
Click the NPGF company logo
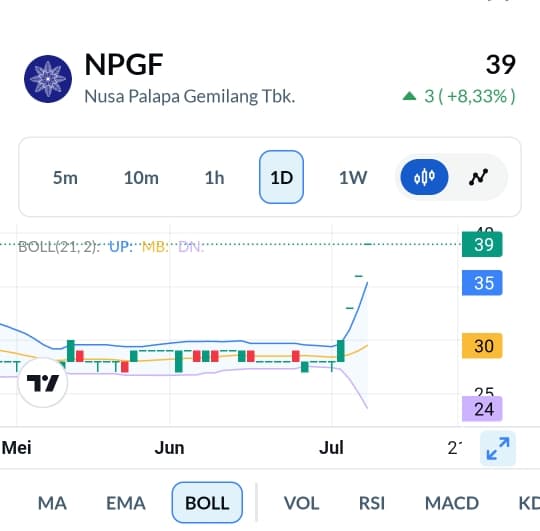(48, 79)
